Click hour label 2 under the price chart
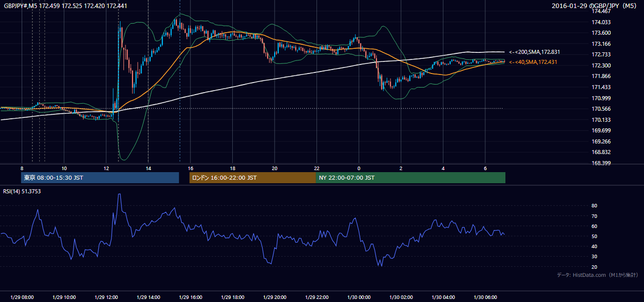The image size is (644, 302). tap(401, 168)
